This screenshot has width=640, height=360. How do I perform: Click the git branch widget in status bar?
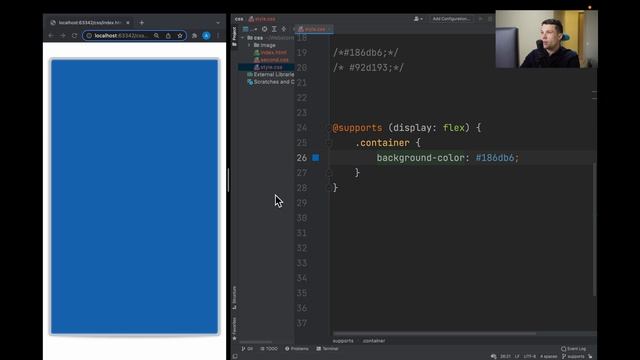[x=573, y=356]
